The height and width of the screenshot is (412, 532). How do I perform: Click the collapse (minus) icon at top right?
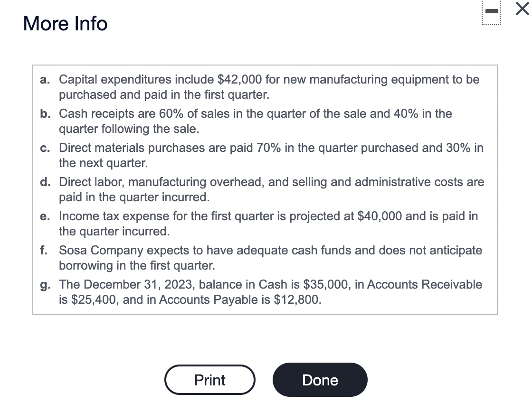491,12
